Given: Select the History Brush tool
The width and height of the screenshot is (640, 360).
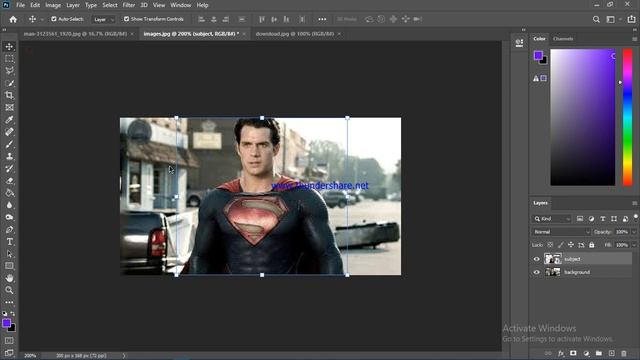Looking at the screenshot, I should point(9,168).
